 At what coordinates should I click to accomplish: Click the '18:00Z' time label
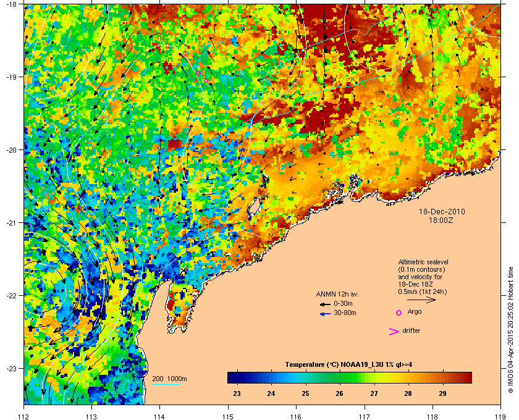(441, 220)
